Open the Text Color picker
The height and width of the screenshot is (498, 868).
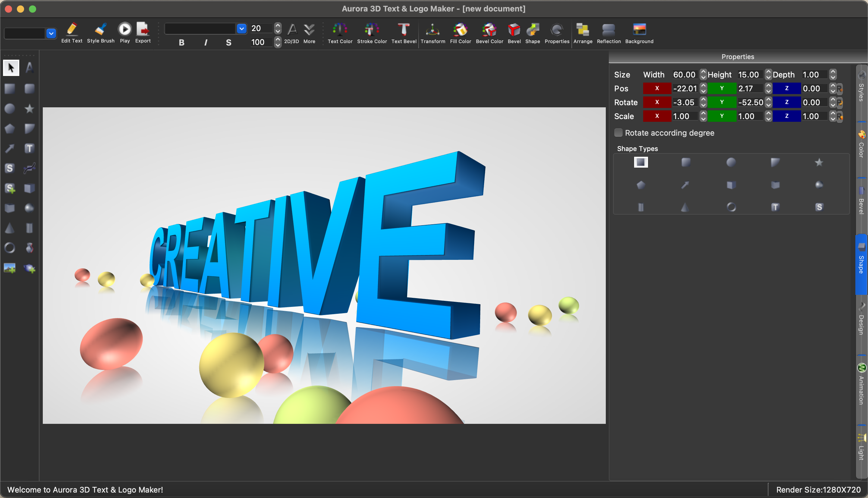click(340, 33)
